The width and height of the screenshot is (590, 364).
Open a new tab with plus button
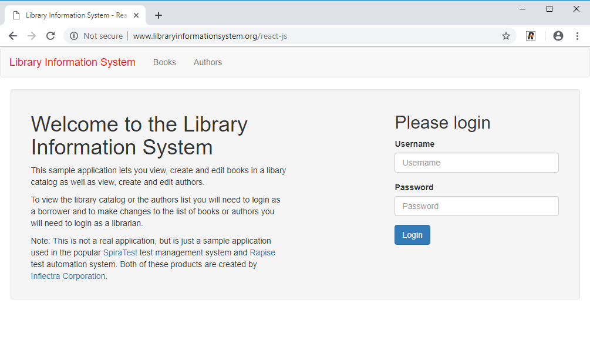click(x=158, y=15)
